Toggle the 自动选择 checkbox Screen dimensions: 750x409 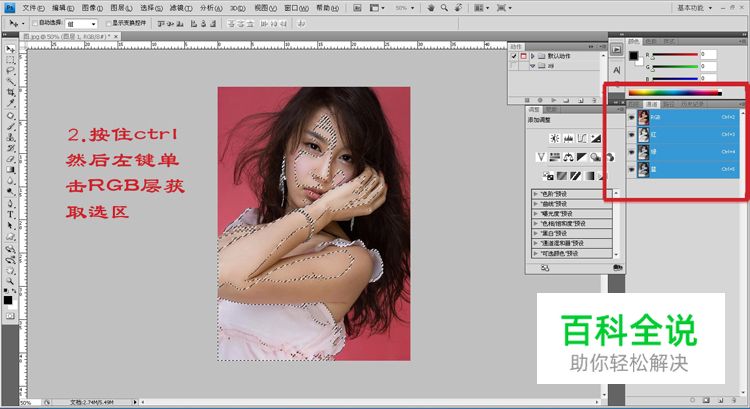pyautogui.click(x=37, y=21)
